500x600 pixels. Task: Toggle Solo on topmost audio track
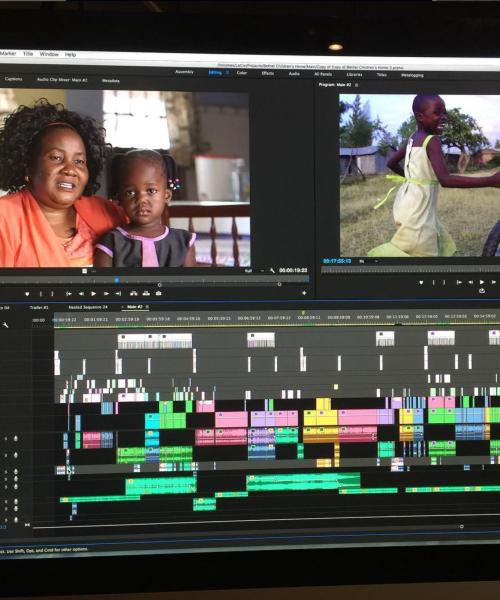point(5,439)
